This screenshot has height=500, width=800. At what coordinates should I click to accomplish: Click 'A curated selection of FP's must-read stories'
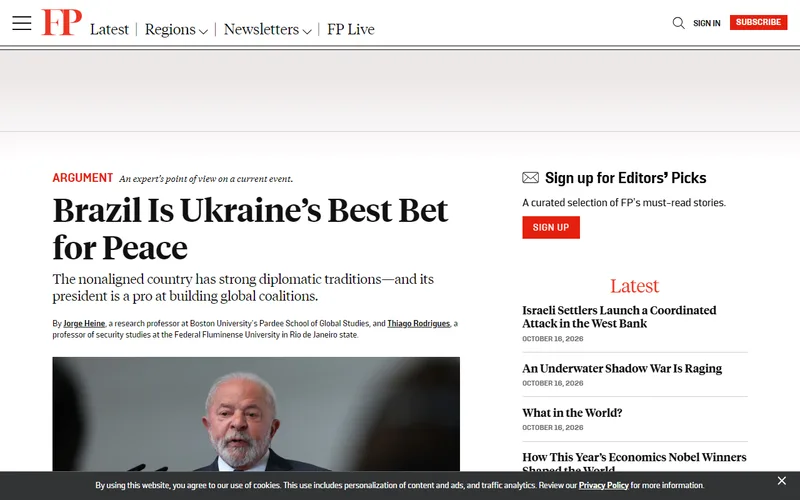click(x=624, y=203)
